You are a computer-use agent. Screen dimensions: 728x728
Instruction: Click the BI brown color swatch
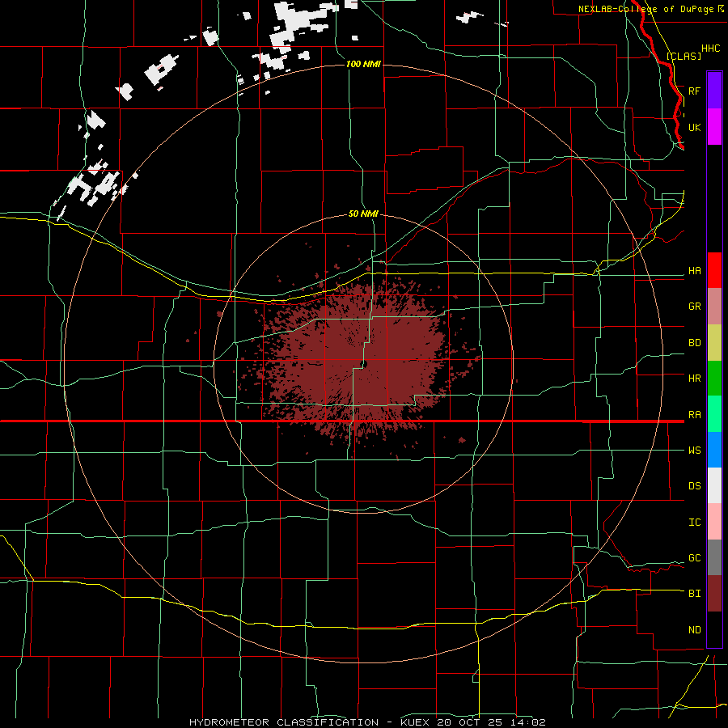coord(714,594)
